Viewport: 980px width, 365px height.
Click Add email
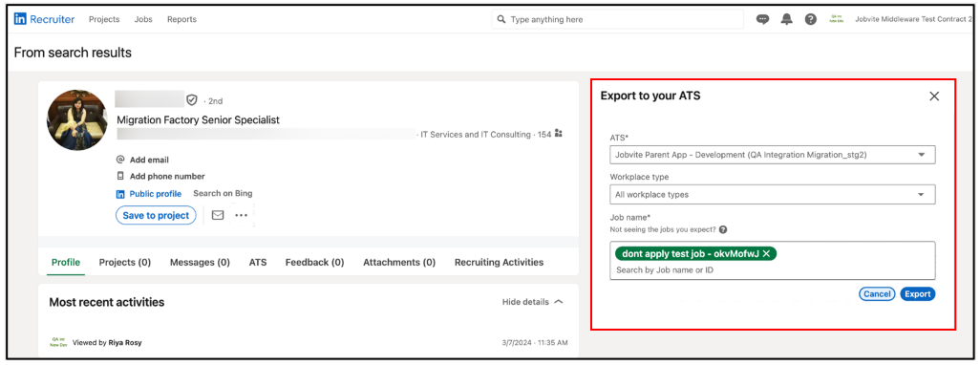pos(149,160)
